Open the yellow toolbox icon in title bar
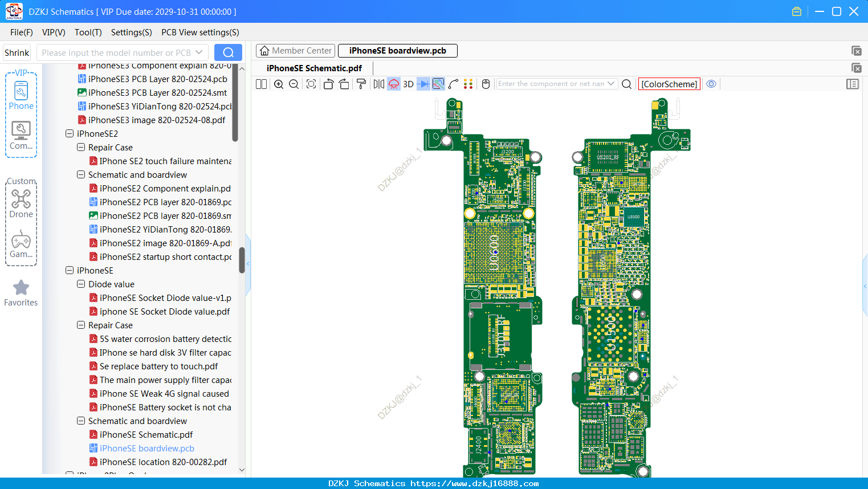This screenshot has height=489, width=868. pos(797,11)
